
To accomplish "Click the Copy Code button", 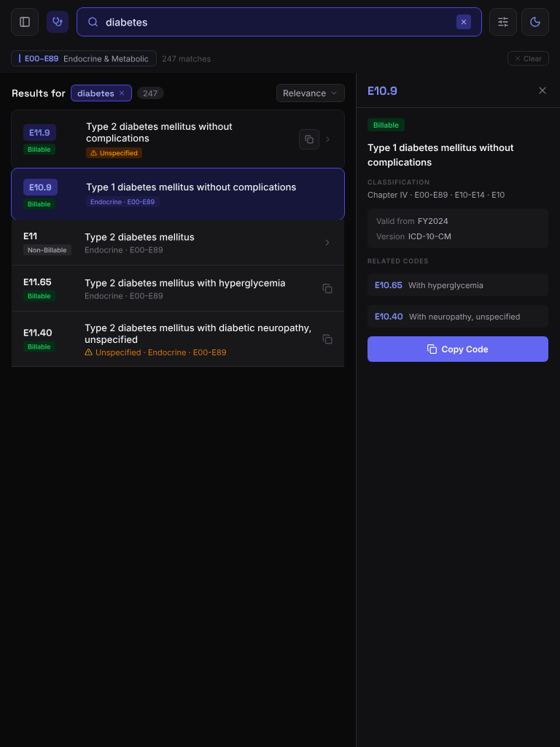I will pyautogui.click(x=458, y=349).
